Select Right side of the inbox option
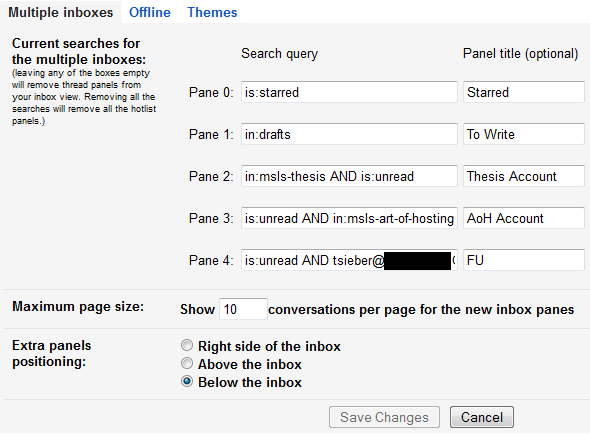The image size is (590, 434). coord(187,345)
